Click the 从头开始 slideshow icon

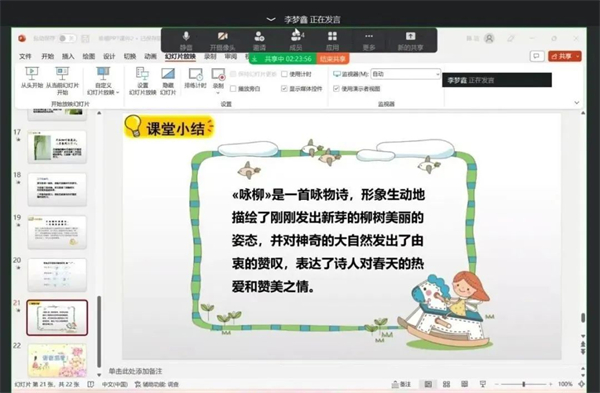point(32,73)
